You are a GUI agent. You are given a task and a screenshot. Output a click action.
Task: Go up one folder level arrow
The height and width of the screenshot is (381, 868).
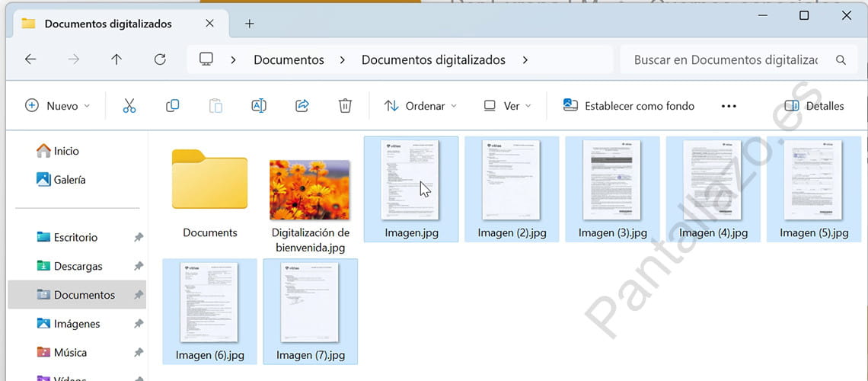tap(116, 59)
